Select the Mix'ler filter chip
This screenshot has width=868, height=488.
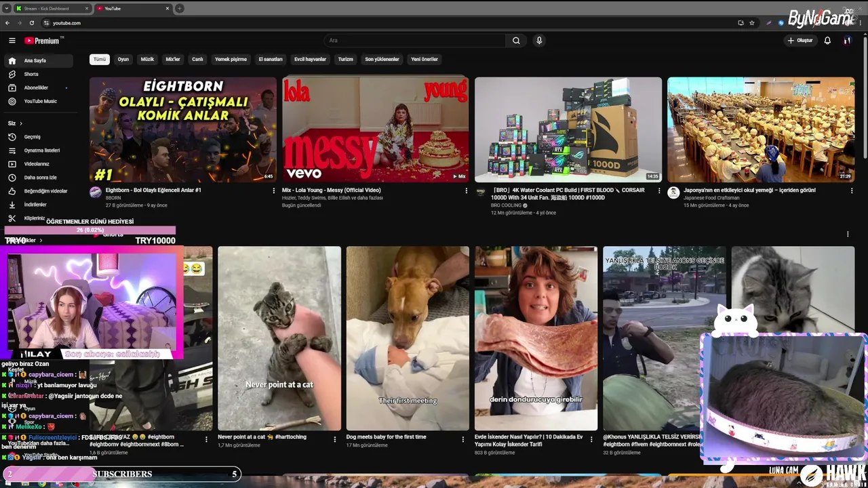[173, 59]
